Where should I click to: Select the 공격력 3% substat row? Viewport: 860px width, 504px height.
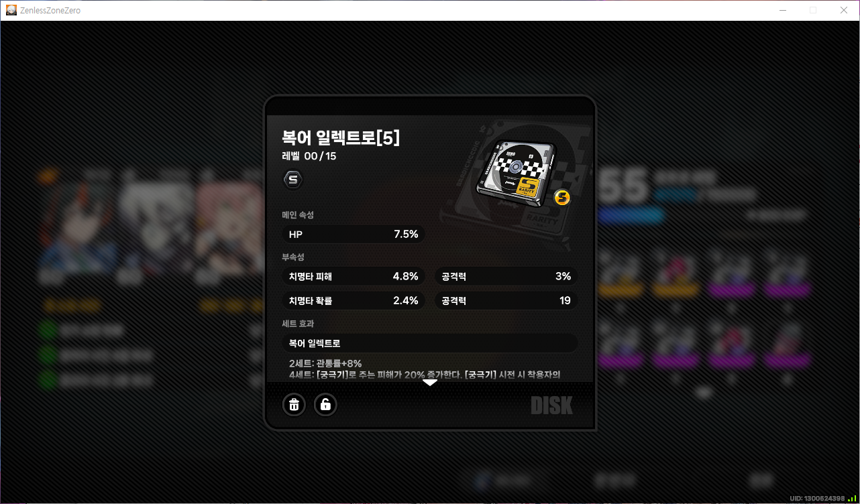(x=506, y=276)
